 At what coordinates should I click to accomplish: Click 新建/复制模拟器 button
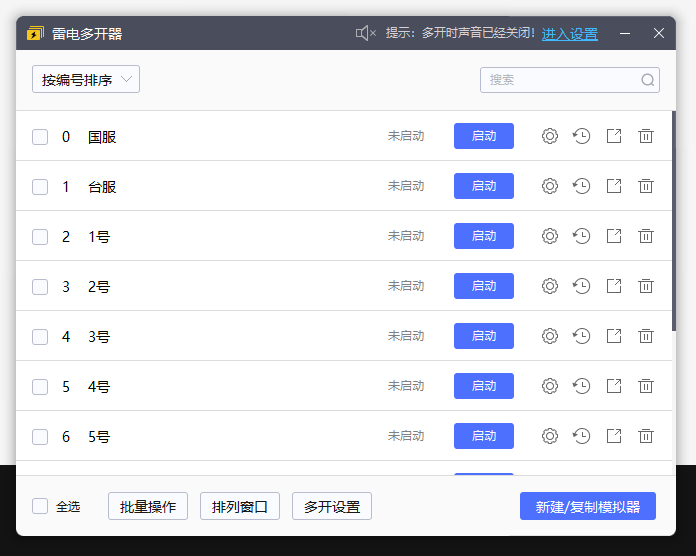tap(588, 506)
